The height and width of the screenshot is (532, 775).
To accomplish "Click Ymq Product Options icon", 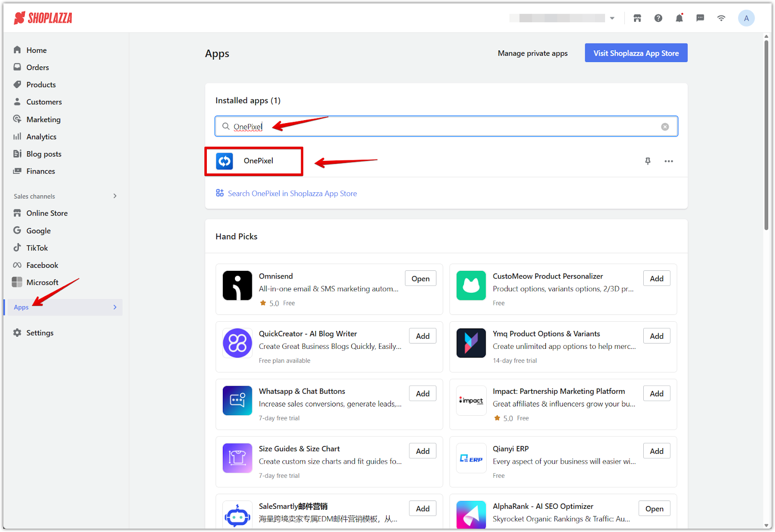I will click(x=471, y=343).
